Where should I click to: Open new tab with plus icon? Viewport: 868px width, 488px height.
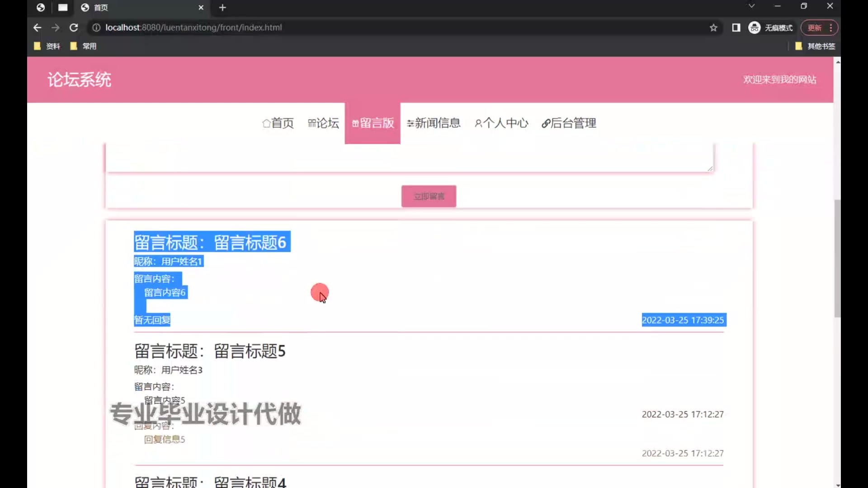pos(222,8)
